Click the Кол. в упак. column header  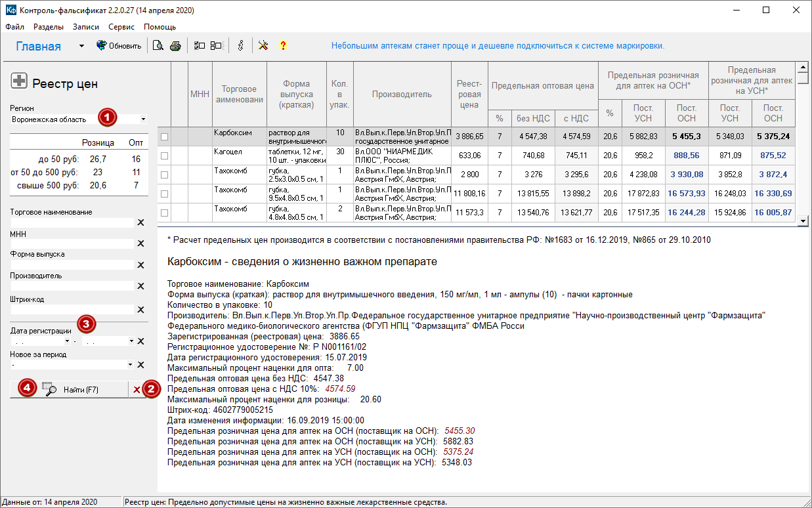340,94
